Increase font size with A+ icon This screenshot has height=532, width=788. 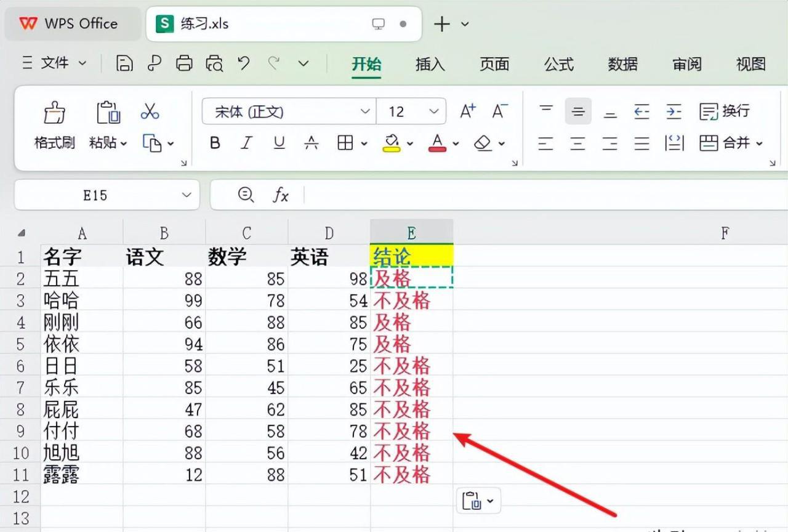click(x=468, y=111)
